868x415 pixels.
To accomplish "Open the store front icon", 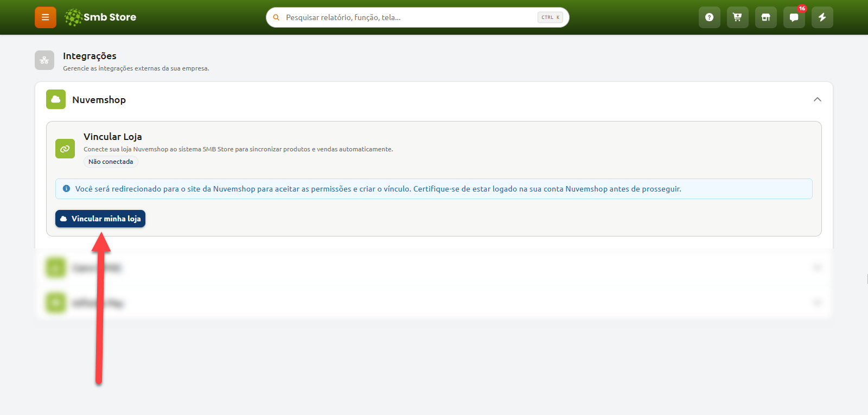I will [x=766, y=17].
